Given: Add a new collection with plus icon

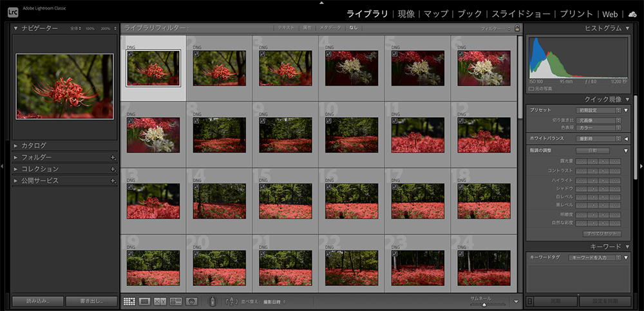Looking at the screenshot, I should pyautogui.click(x=113, y=169).
